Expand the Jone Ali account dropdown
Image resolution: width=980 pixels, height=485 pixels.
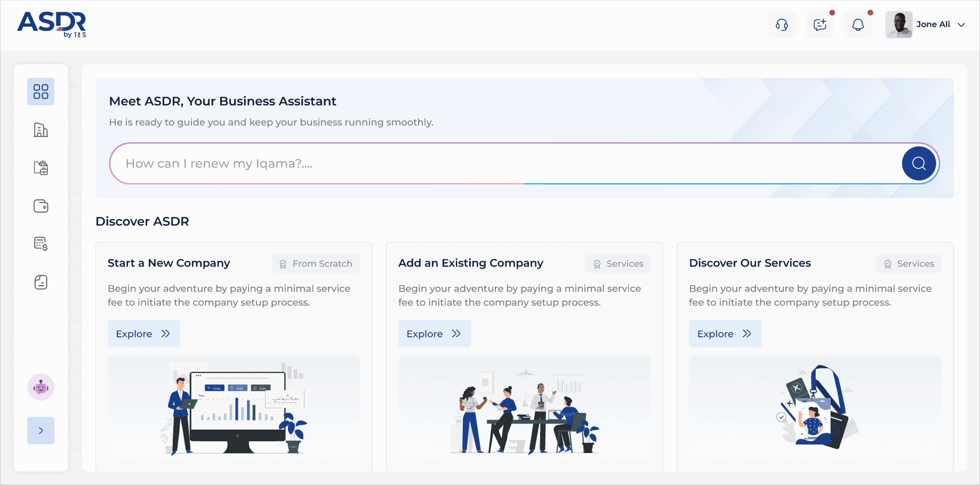961,25
